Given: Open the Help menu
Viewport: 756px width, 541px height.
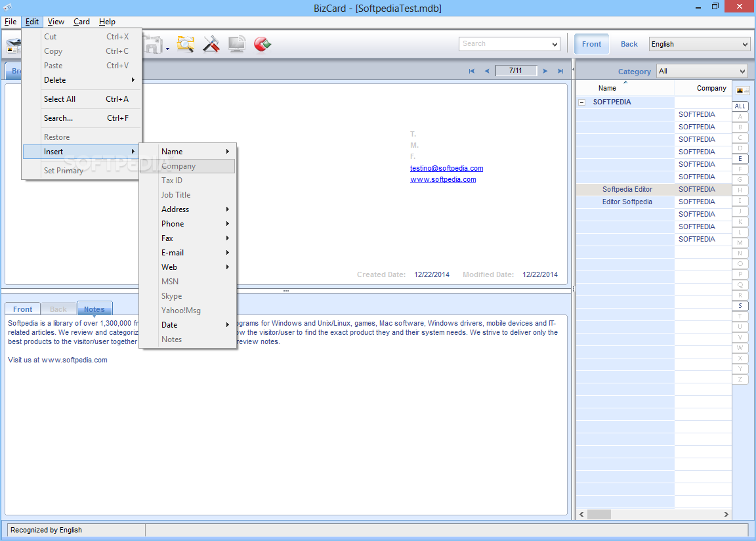Looking at the screenshot, I should click(107, 22).
